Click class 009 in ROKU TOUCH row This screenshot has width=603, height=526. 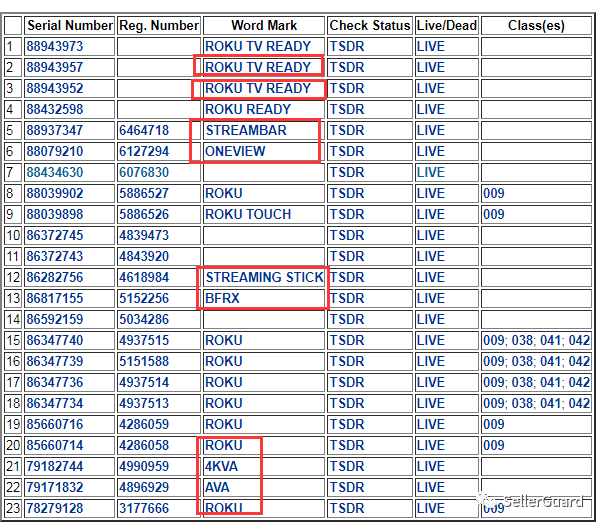click(494, 214)
